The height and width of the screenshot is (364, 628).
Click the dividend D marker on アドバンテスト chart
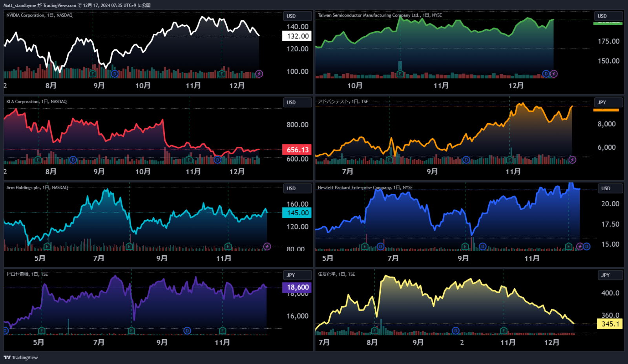click(x=466, y=160)
